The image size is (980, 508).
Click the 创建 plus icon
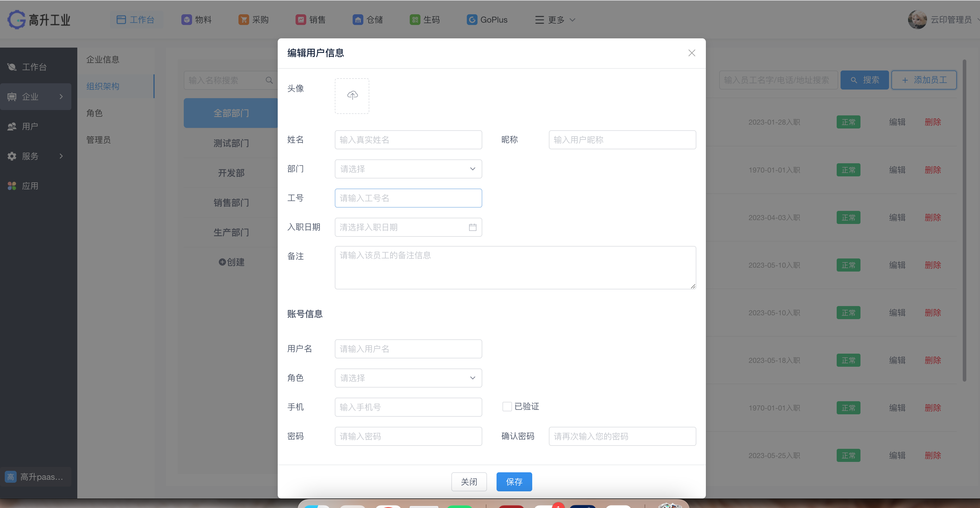tap(222, 262)
